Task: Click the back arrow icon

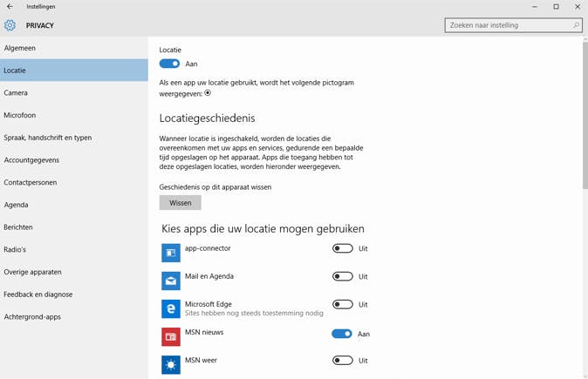Action: (x=10, y=6)
